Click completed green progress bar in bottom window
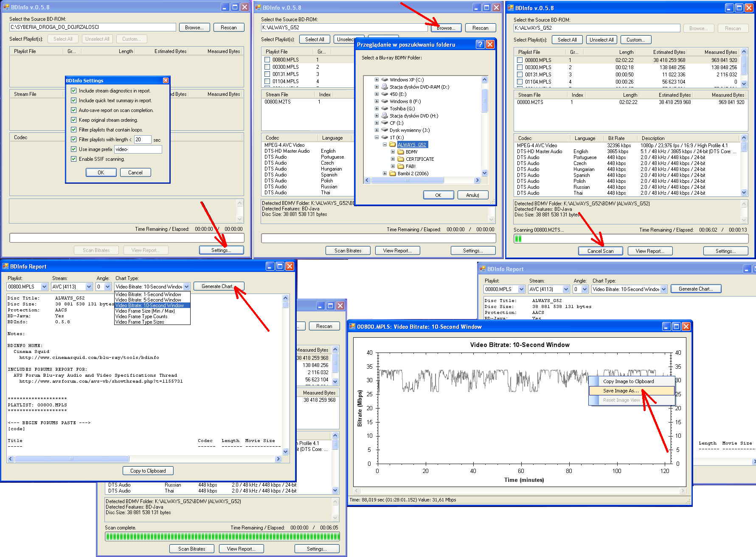This screenshot has width=756, height=557. 222,536
